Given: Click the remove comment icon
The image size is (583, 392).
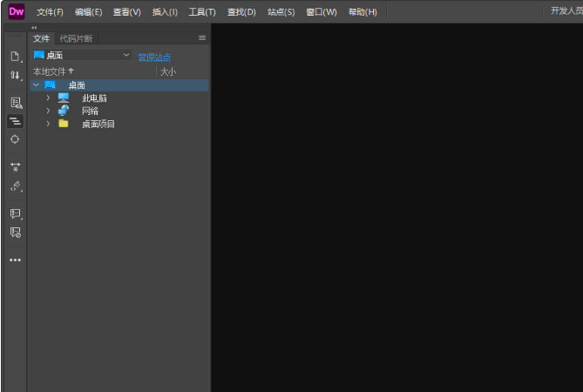Looking at the screenshot, I should pyautogui.click(x=16, y=233).
